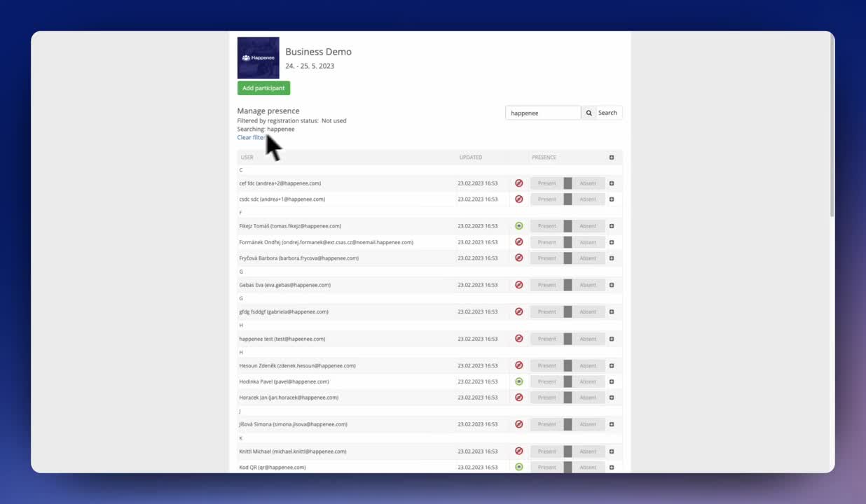Mark cef fdc as Present
Viewport: 866px width, 504px height.
tap(547, 183)
